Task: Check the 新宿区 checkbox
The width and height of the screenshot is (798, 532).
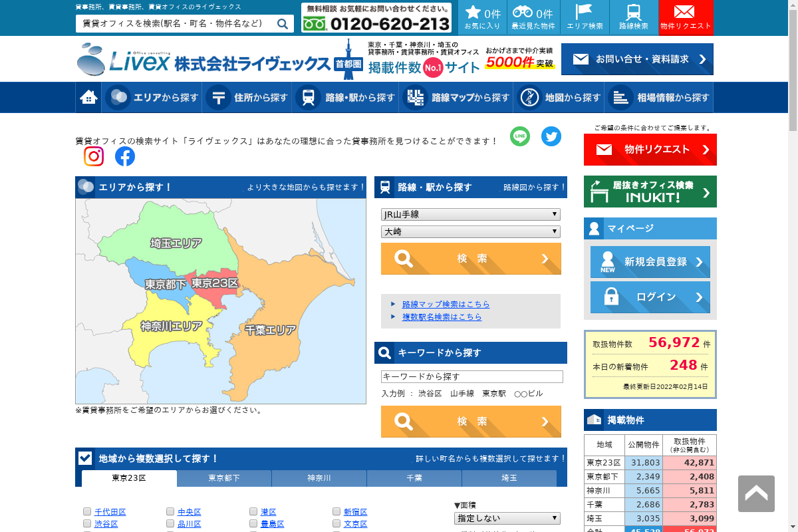Action: [x=336, y=511]
